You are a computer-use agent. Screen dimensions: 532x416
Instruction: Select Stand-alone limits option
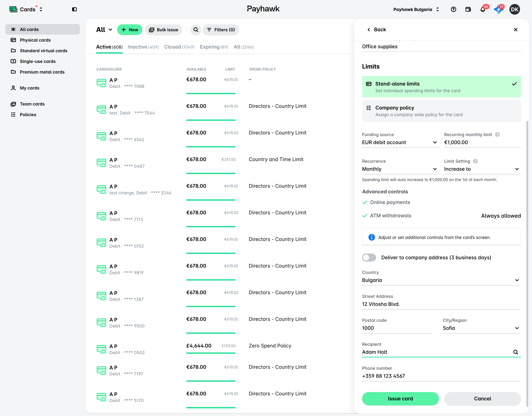[441, 87]
